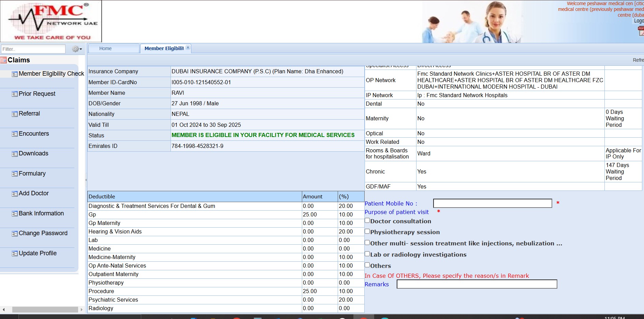Click the Encounters sidebar icon
This screenshot has height=319, width=644.
pyautogui.click(x=15, y=134)
